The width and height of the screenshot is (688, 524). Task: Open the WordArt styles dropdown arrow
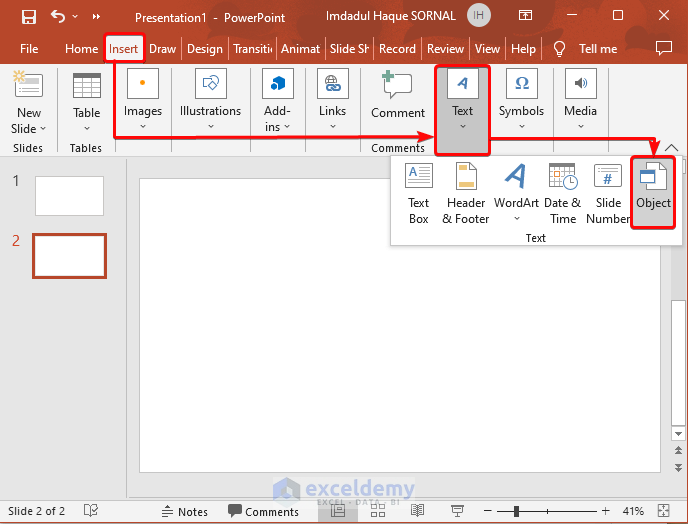pyautogui.click(x=517, y=218)
